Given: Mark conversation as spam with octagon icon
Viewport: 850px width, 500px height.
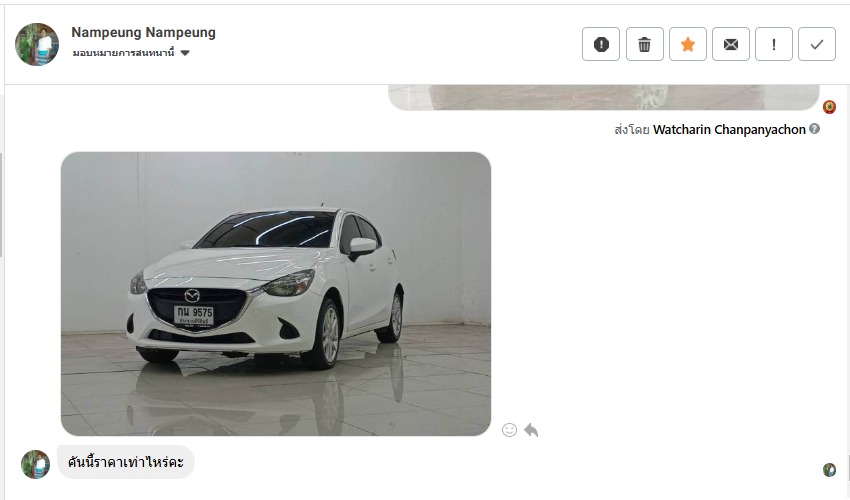Looking at the screenshot, I should [601, 44].
